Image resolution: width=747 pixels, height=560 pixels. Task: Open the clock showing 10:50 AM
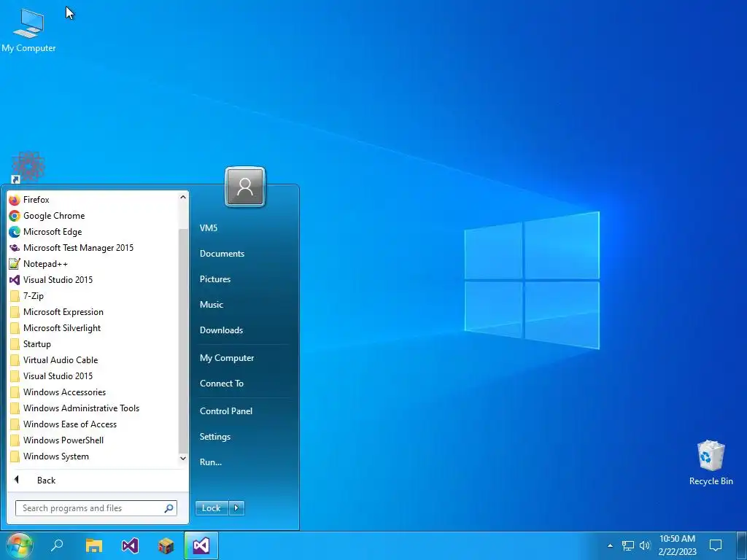pyautogui.click(x=677, y=545)
